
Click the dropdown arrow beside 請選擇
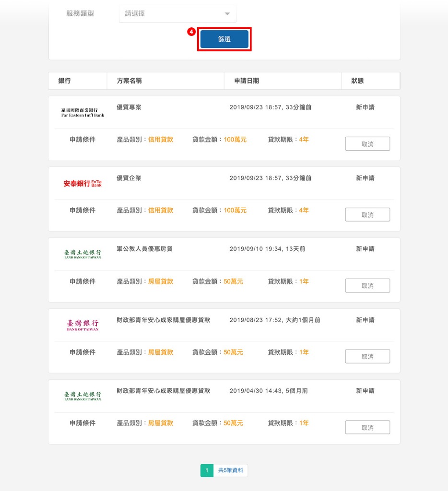click(x=227, y=14)
